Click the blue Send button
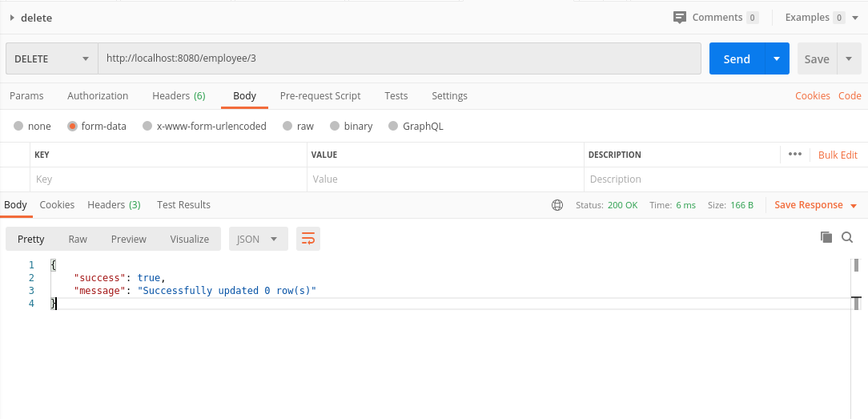The height and width of the screenshot is (419, 868). coord(737,58)
